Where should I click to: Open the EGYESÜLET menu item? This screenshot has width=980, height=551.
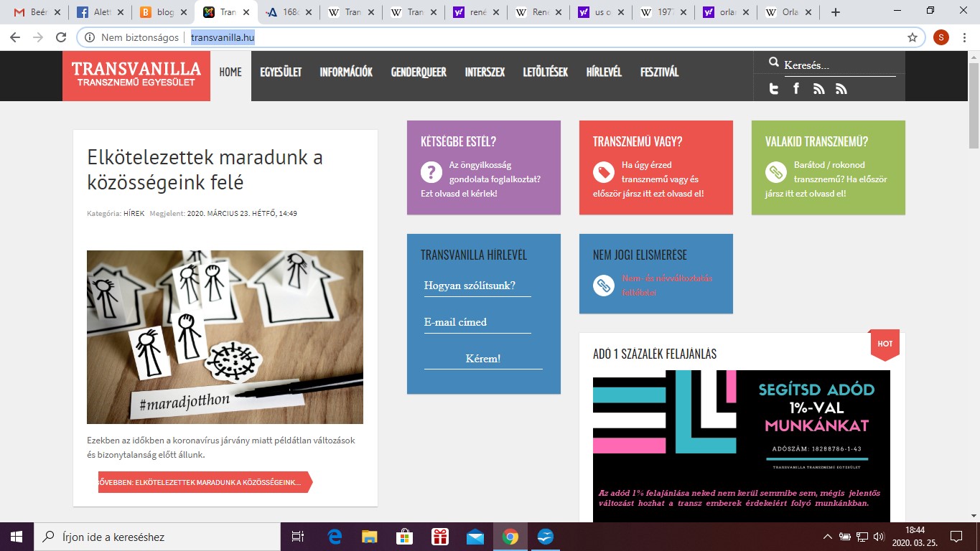(281, 72)
